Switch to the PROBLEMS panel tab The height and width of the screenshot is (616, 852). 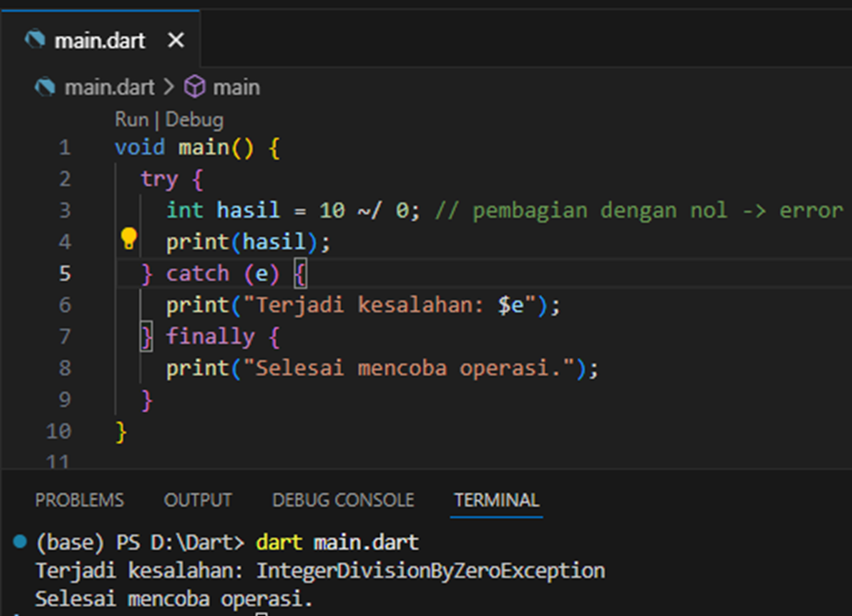tap(79, 500)
